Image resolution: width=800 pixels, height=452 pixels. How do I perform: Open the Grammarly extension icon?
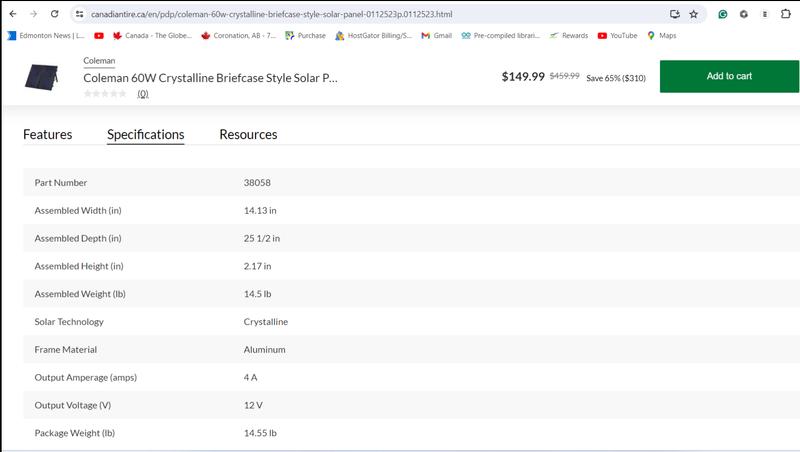(x=723, y=14)
